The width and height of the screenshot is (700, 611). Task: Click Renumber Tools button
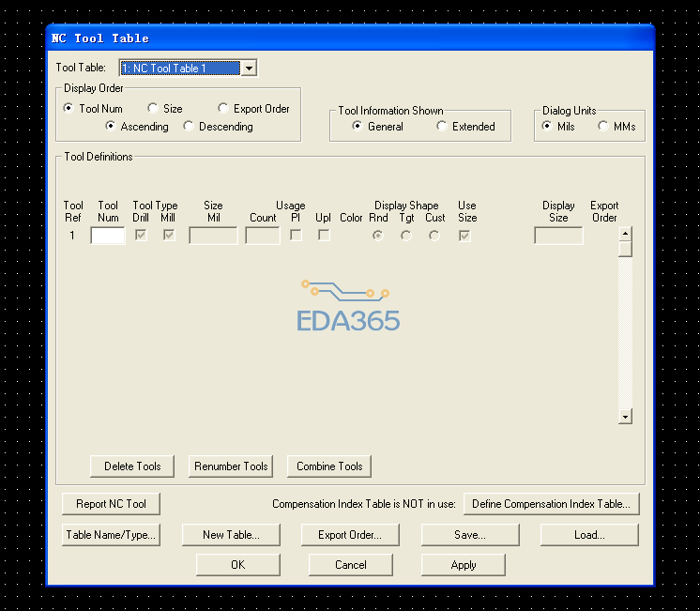[x=231, y=466]
